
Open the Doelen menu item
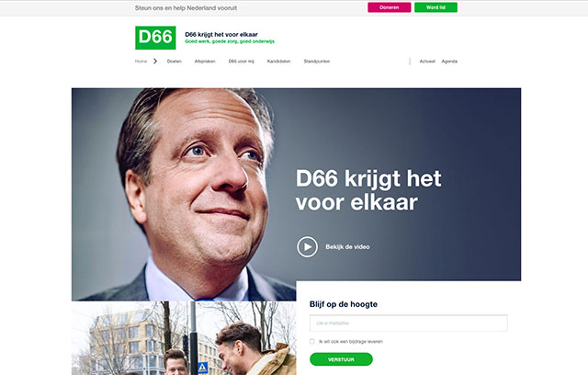(x=175, y=62)
